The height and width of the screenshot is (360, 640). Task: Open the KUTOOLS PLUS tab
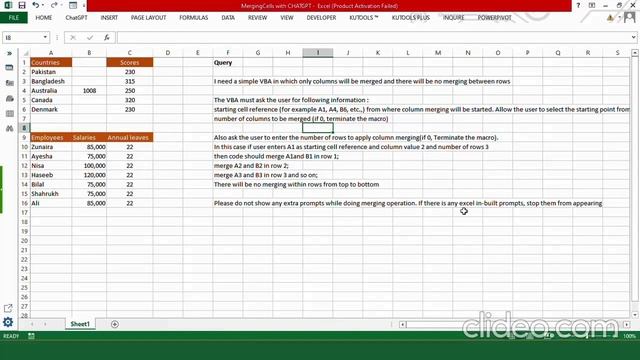(x=411, y=18)
